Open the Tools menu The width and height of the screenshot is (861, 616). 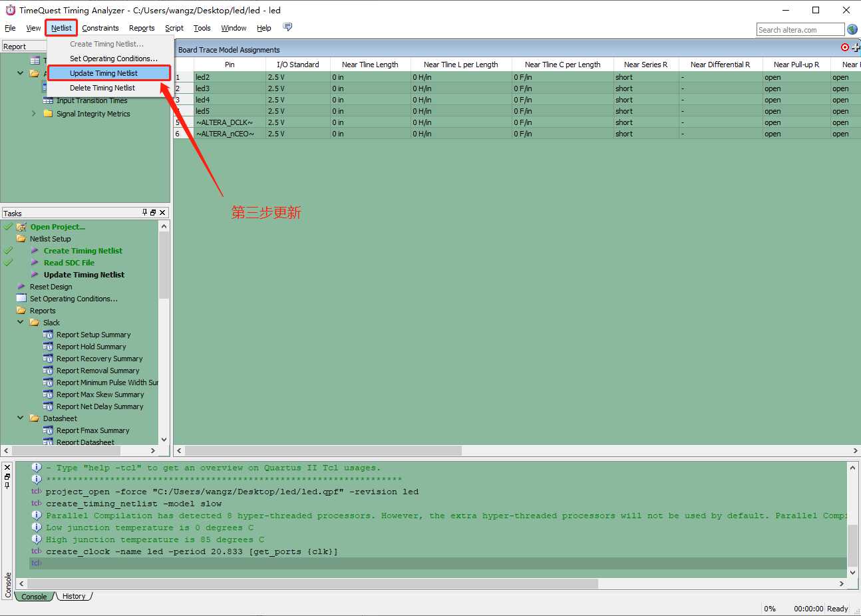202,28
